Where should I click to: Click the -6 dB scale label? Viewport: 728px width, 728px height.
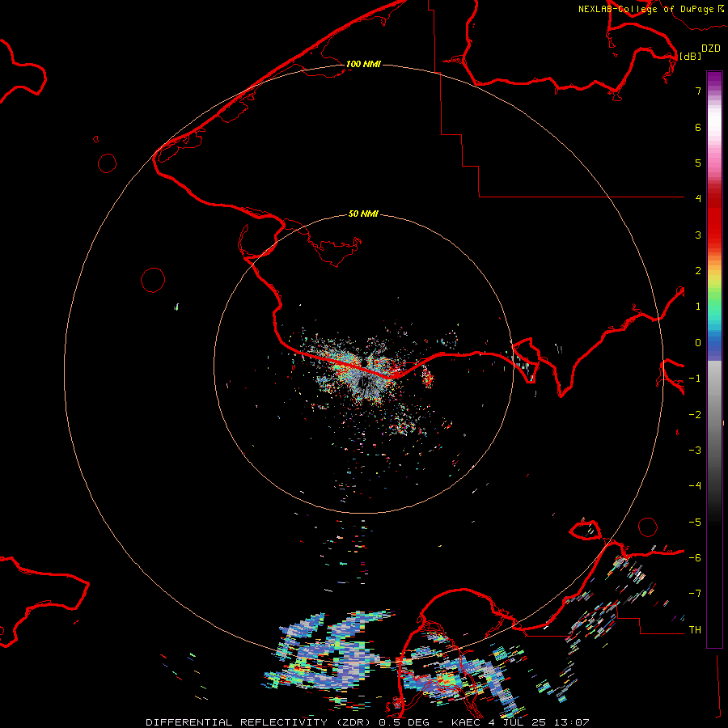pyautogui.click(x=695, y=558)
